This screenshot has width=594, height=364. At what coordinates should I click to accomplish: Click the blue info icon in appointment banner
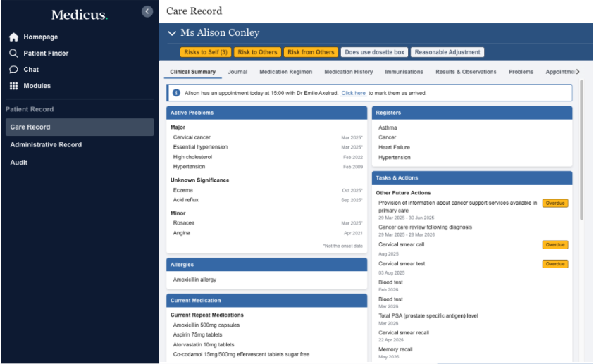point(176,93)
